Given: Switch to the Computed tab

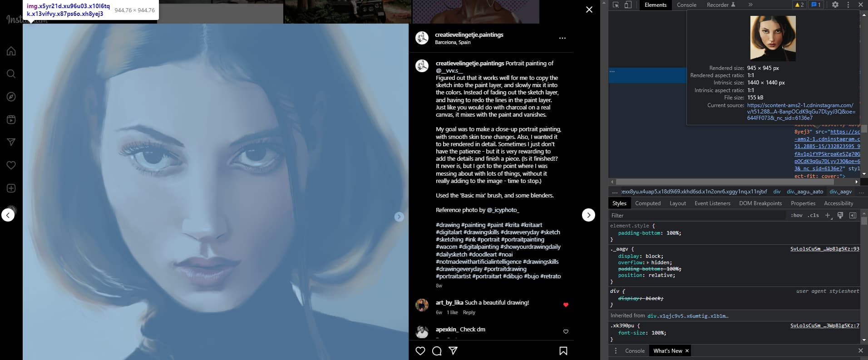Looking at the screenshot, I should coord(648,203).
